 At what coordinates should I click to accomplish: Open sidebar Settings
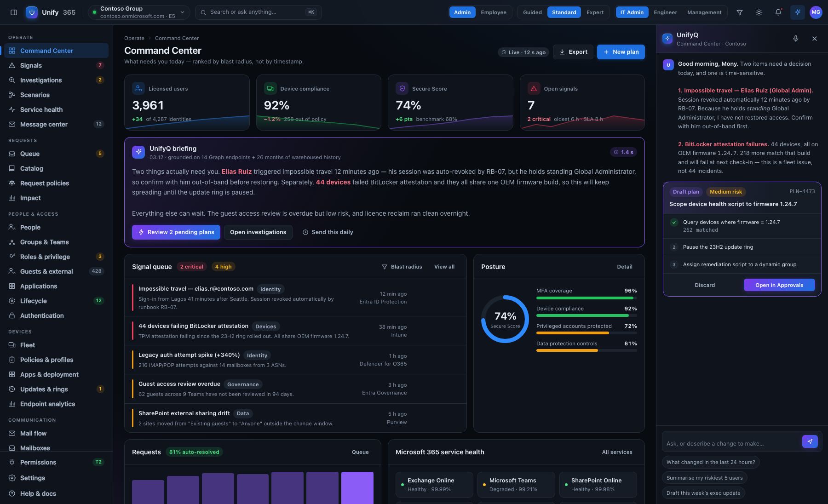(56, 478)
